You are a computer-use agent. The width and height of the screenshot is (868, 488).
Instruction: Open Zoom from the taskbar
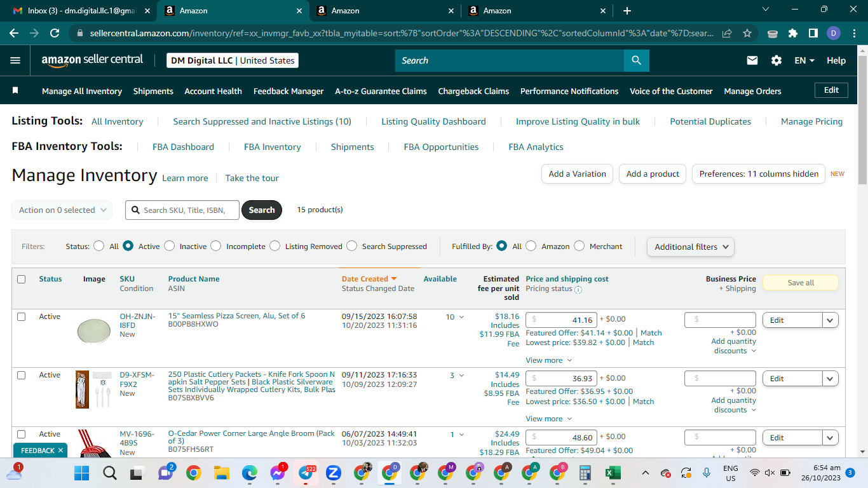click(x=333, y=473)
